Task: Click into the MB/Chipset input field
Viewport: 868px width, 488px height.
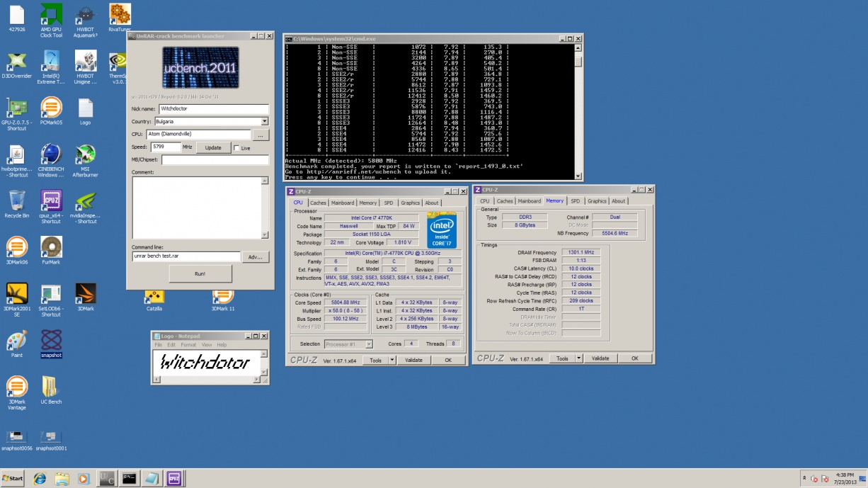Action: (215, 160)
